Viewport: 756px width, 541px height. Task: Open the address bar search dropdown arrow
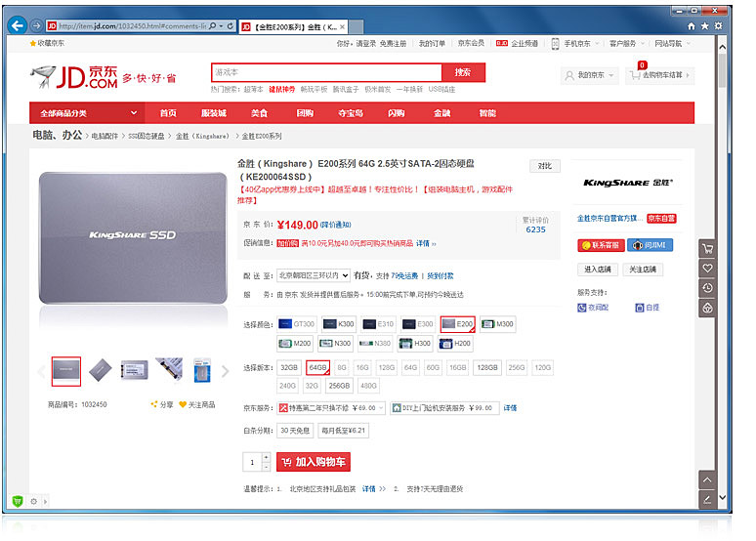[221, 26]
